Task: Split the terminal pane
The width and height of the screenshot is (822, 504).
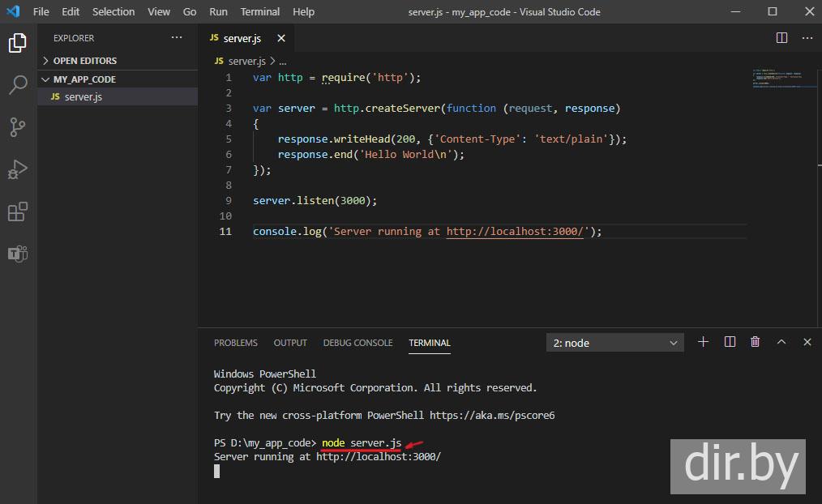Action: (x=730, y=342)
